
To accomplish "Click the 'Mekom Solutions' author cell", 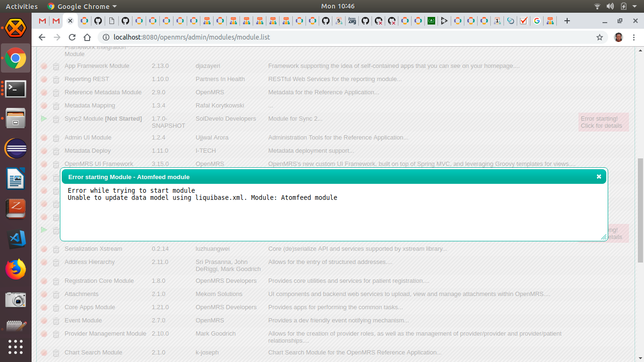I will [x=219, y=294].
